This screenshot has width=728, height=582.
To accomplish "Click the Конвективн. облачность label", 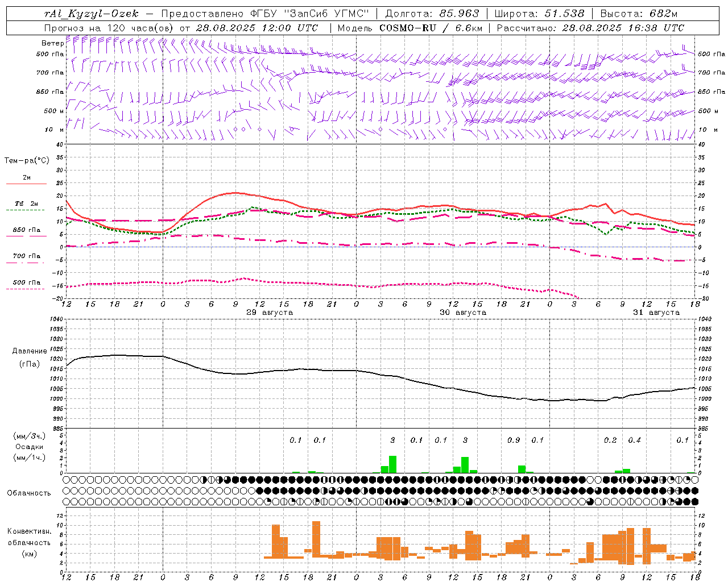I will pos(29,537).
